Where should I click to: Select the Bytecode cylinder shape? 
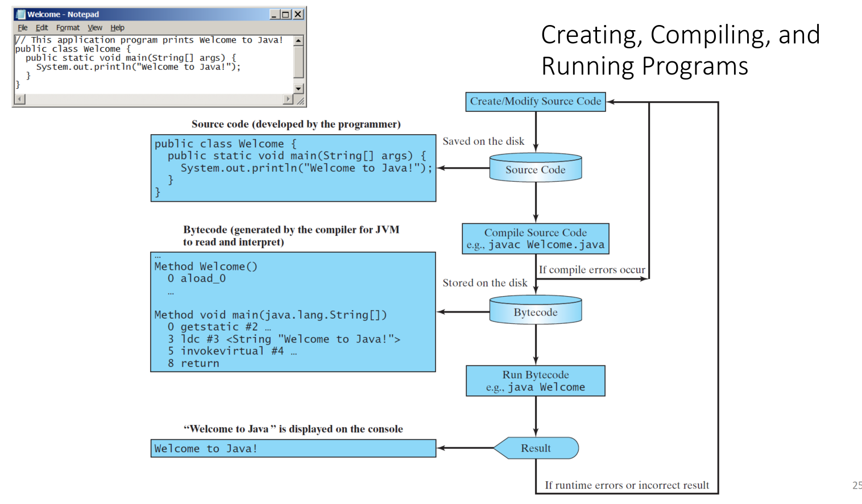(535, 311)
